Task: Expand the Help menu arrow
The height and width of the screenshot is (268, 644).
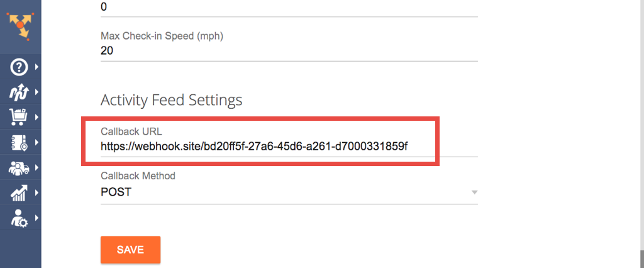Action: tap(37, 67)
